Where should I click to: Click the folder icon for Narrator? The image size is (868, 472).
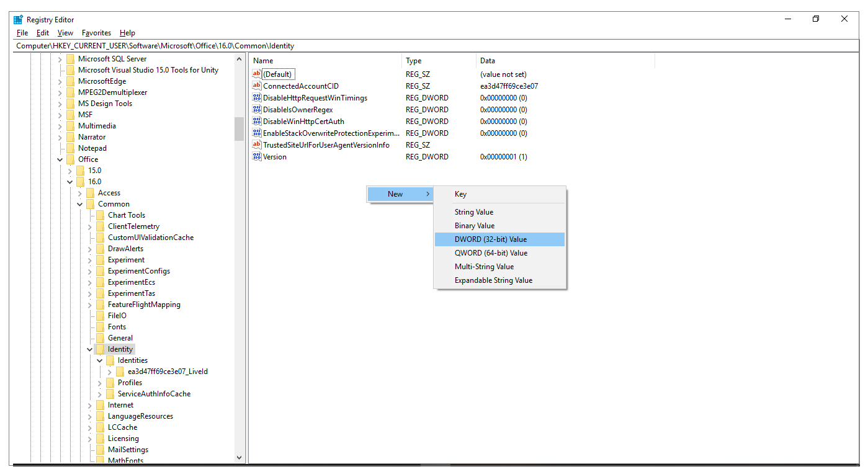(x=70, y=137)
